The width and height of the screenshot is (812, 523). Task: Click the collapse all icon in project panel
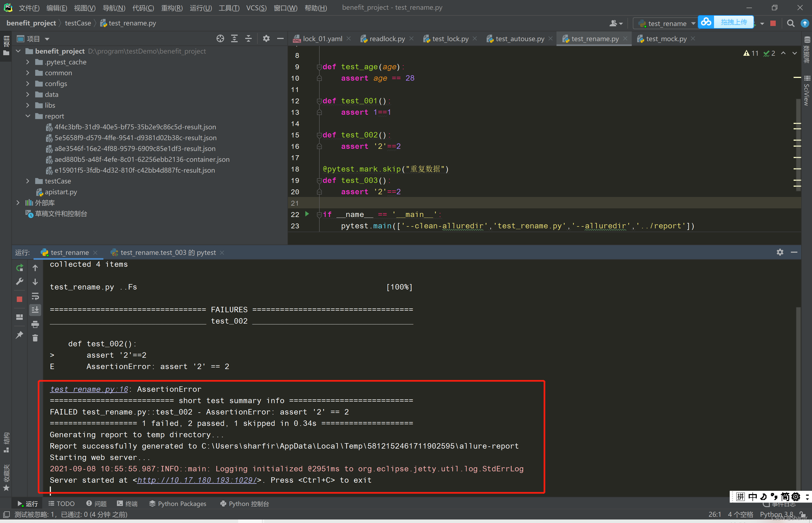tap(249, 39)
